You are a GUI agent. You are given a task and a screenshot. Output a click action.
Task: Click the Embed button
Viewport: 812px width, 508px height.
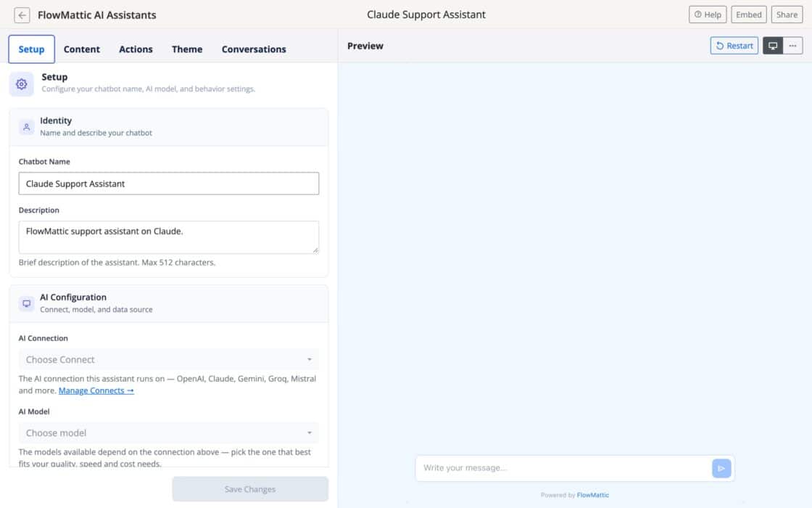[x=749, y=15]
